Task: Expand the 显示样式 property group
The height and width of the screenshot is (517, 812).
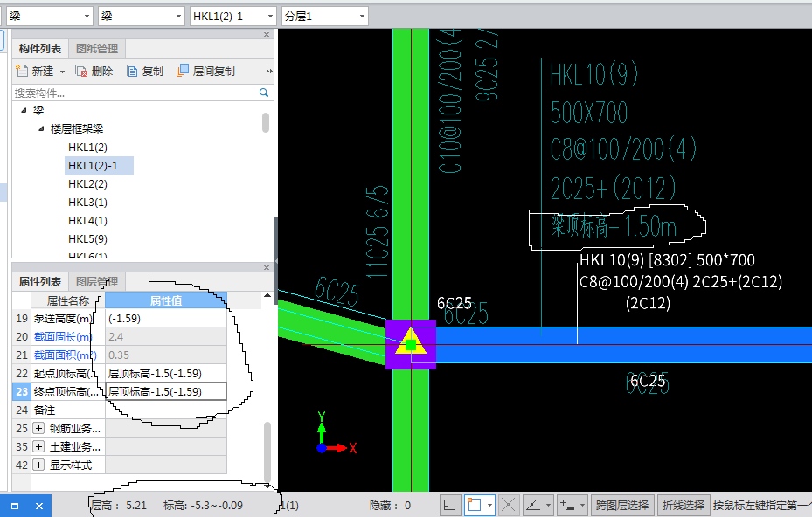Action: (x=38, y=465)
